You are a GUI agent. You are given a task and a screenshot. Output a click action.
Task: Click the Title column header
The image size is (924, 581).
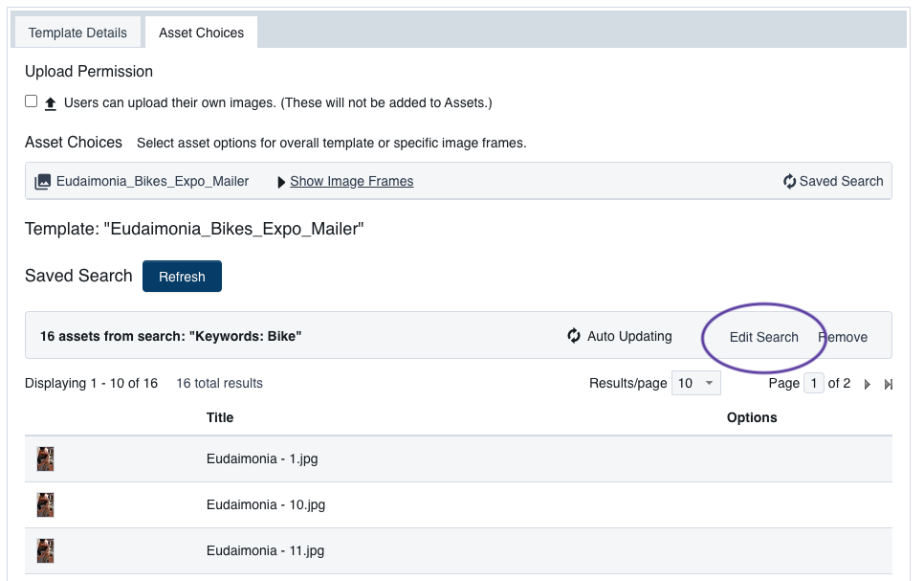tap(220, 417)
